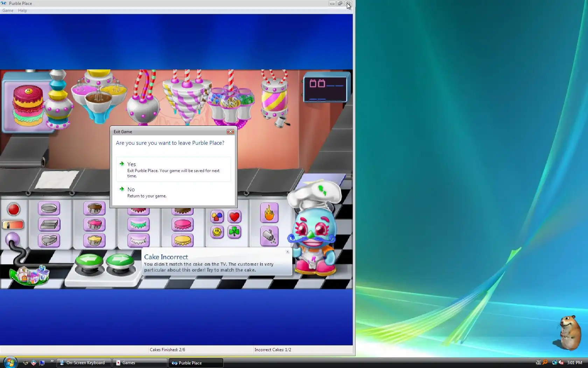Add the smiley face cake decoration

[217, 232]
